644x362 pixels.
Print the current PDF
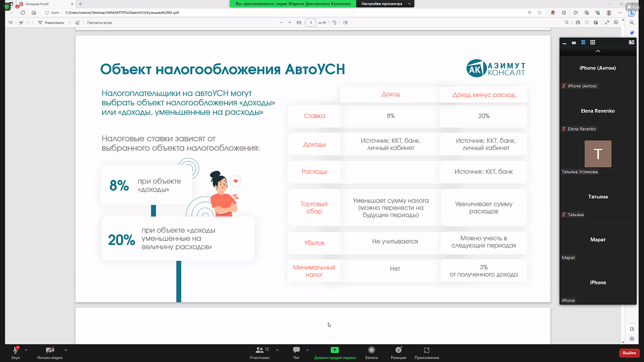point(578,22)
